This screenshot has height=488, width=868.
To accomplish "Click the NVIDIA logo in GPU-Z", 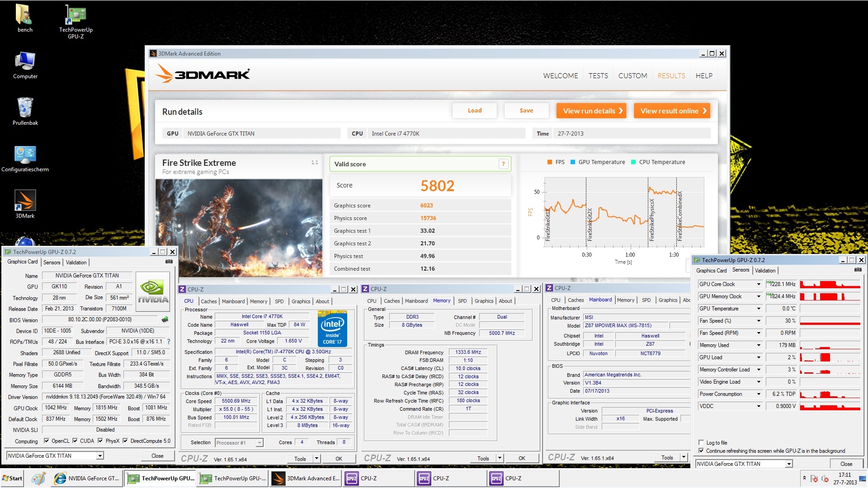I will tap(153, 291).
